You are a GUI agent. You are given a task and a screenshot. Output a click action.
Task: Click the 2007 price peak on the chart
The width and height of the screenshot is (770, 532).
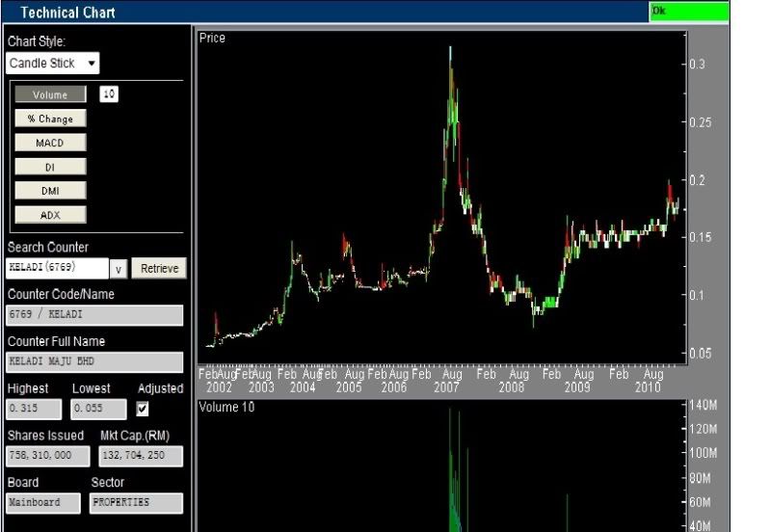coord(450,48)
